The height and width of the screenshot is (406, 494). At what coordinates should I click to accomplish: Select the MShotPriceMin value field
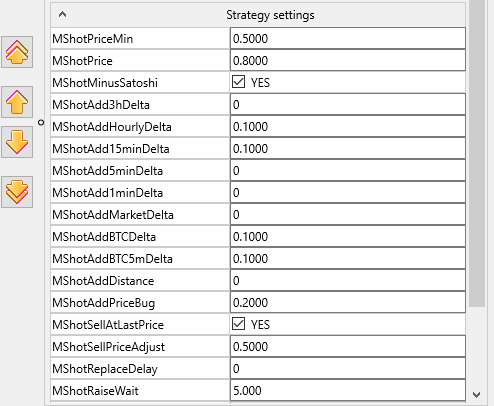(x=348, y=39)
